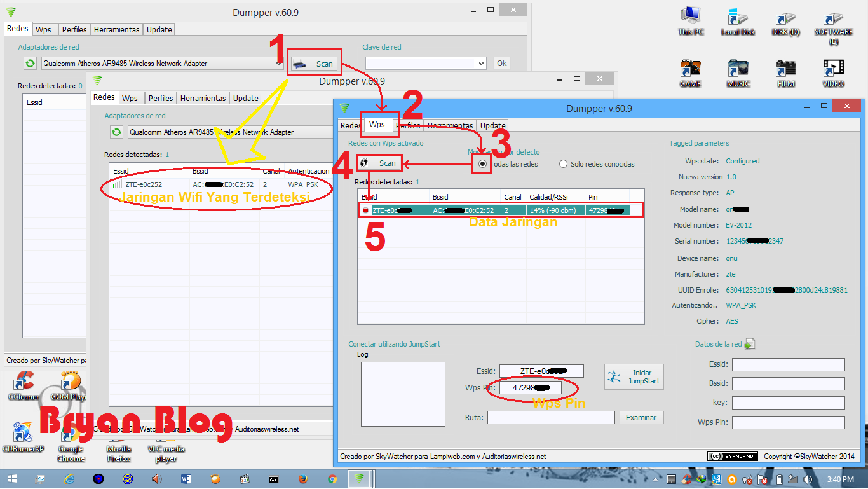Refresh adapters icon in middle Dumpper window

116,132
